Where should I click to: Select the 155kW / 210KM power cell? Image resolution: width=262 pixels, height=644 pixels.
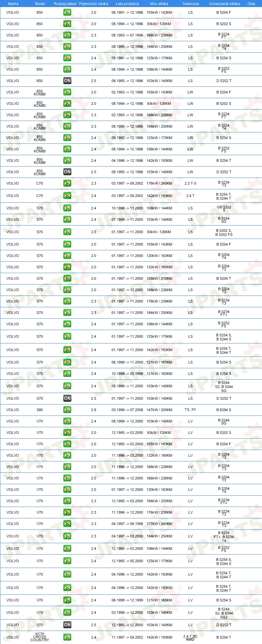tap(159, 278)
